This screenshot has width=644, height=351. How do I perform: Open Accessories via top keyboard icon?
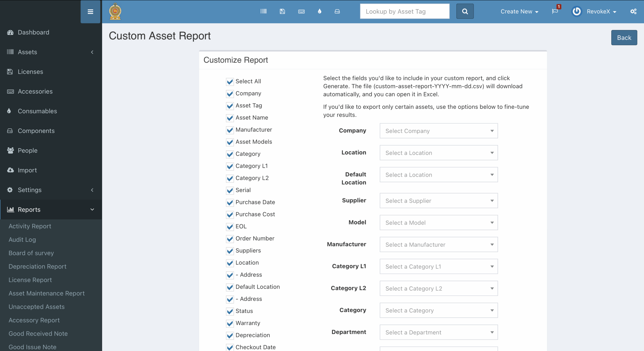pos(301,11)
